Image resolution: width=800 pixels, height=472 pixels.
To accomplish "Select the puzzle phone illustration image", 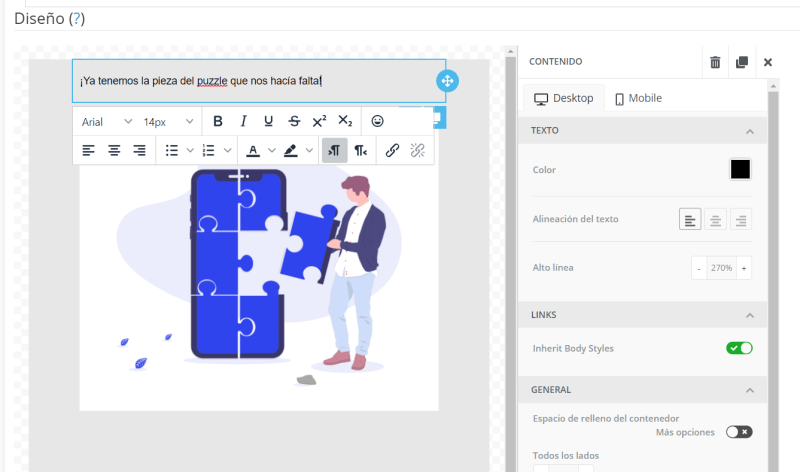I will [x=259, y=286].
